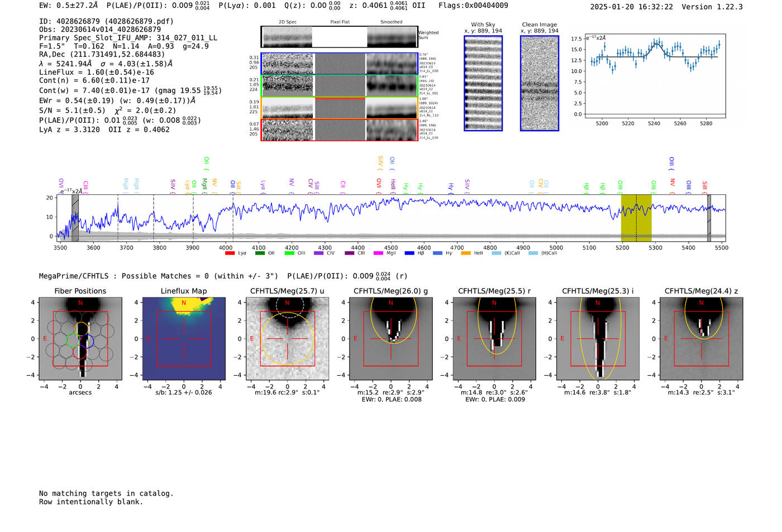Screen dimensions: 782x532
Task: Open the CFHTLS/Meg(25.5) r image
Action: point(494,338)
